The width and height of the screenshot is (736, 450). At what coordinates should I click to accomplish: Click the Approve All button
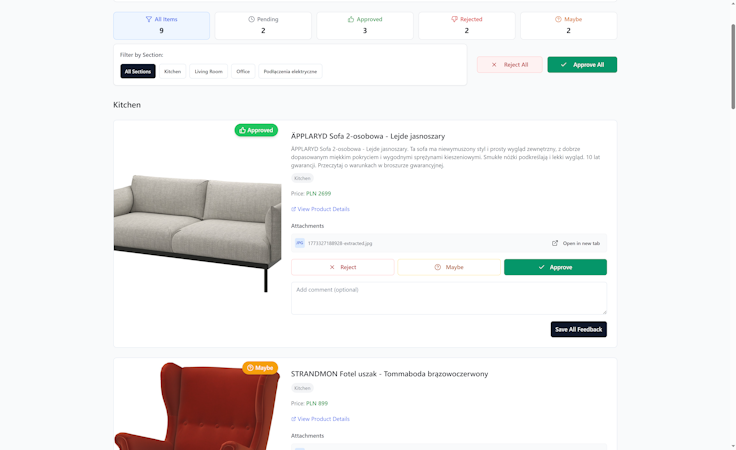point(582,65)
